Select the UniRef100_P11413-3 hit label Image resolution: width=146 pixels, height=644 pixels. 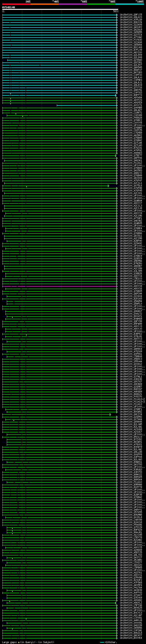click(132, 402)
